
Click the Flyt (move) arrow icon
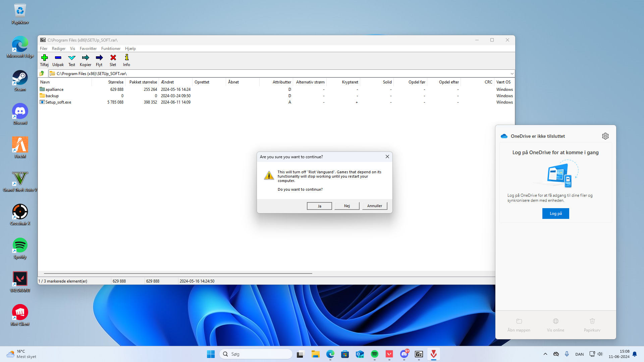click(x=99, y=58)
